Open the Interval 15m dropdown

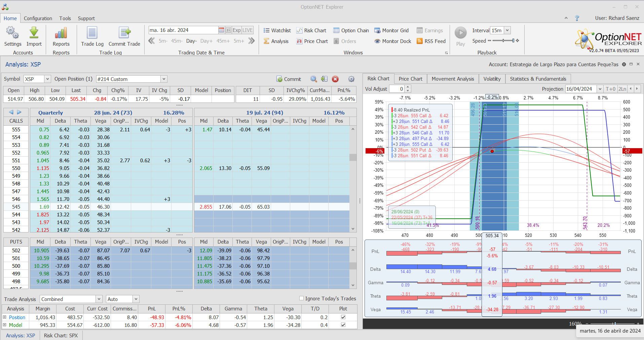point(507,30)
